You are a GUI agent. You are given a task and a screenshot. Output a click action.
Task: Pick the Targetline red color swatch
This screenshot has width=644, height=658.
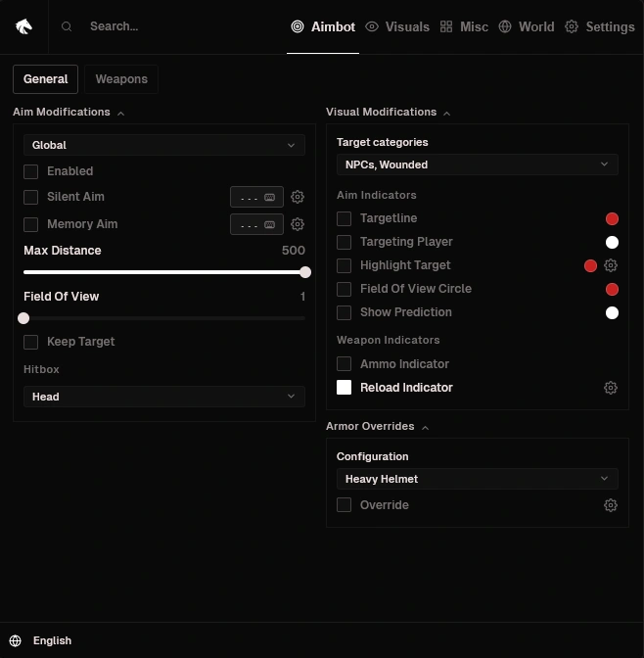[612, 218]
